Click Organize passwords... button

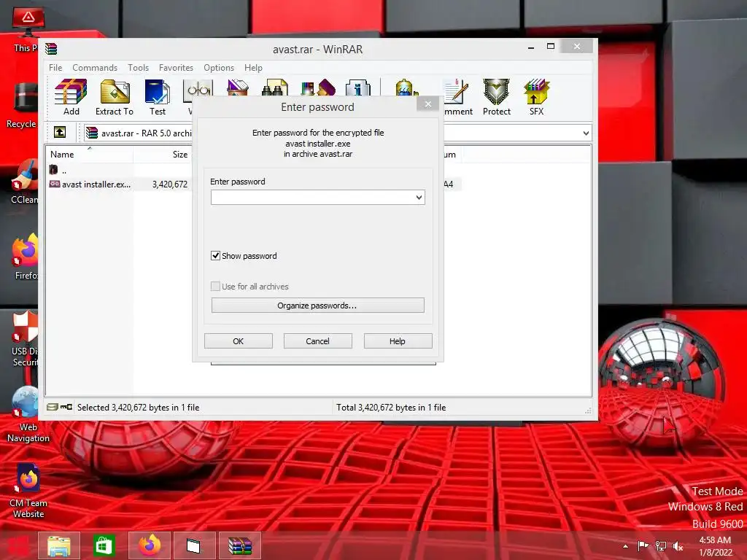318,306
